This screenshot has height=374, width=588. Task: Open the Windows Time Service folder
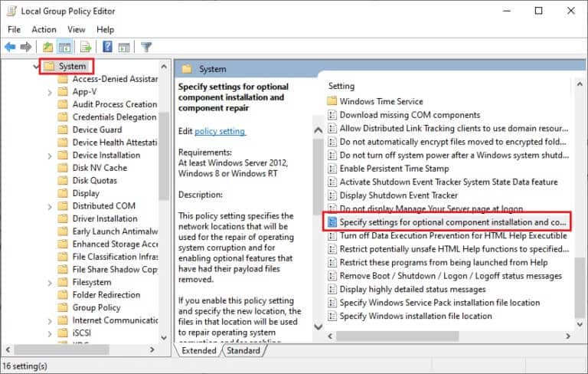[x=375, y=101]
